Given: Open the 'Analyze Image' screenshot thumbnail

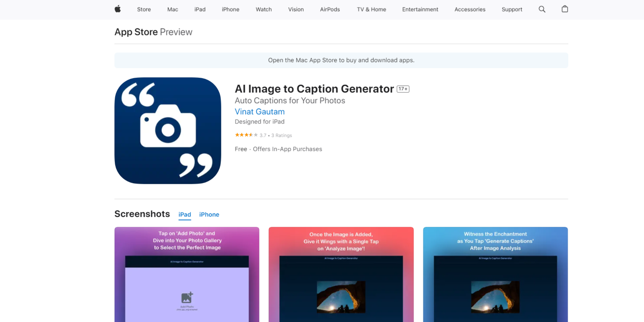Looking at the screenshot, I should (x=341, y=275).
